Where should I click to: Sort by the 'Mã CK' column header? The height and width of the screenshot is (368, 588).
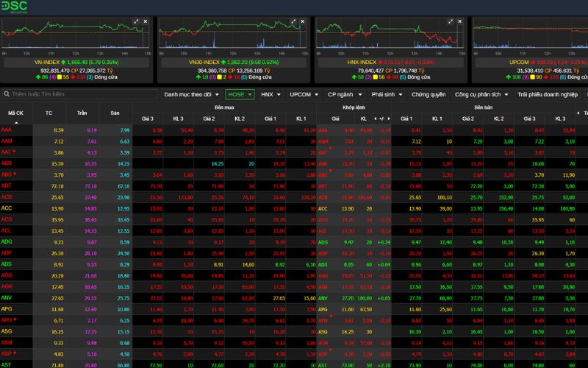[15, 113]
